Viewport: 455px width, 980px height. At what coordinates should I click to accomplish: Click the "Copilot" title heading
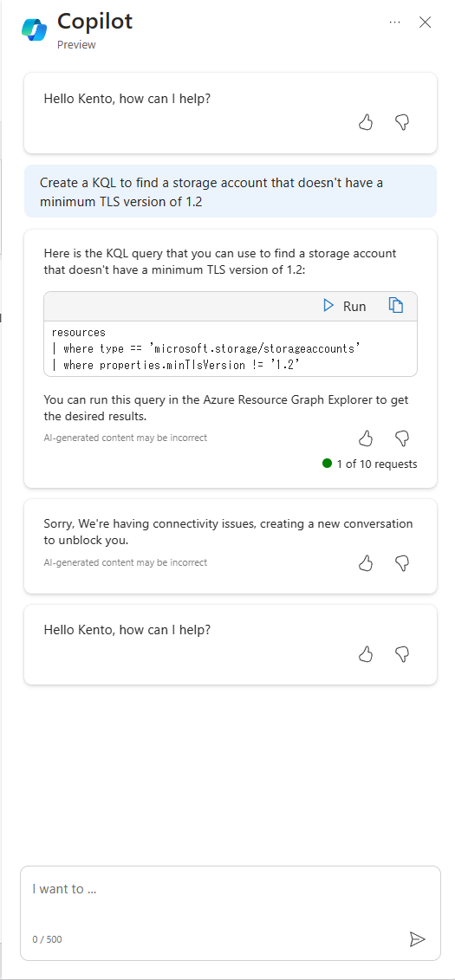point(95,22)
